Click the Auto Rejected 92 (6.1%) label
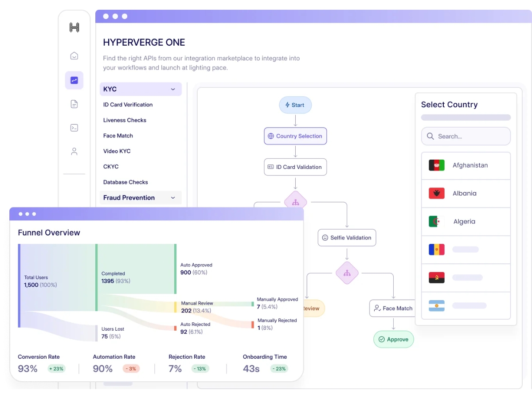 [195, 328]
